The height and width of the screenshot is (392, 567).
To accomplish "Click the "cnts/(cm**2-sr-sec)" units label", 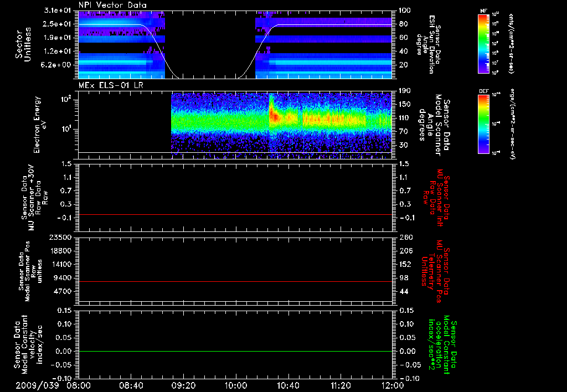I will point(511,44).
